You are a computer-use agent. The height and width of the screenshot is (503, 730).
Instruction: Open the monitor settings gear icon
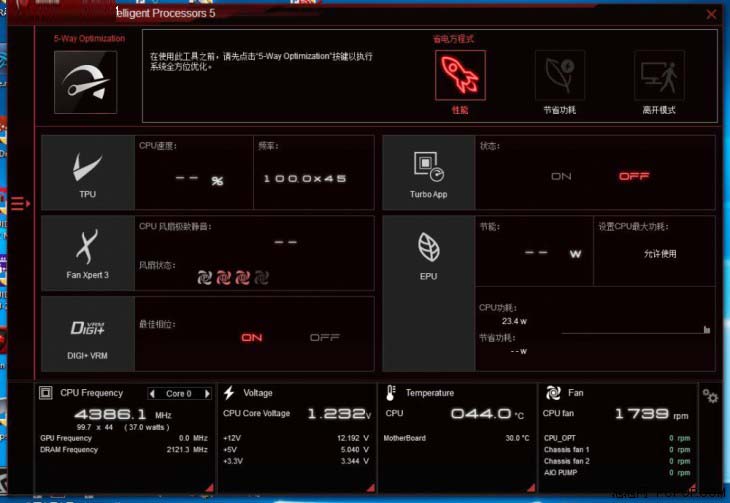pos(710,396)
